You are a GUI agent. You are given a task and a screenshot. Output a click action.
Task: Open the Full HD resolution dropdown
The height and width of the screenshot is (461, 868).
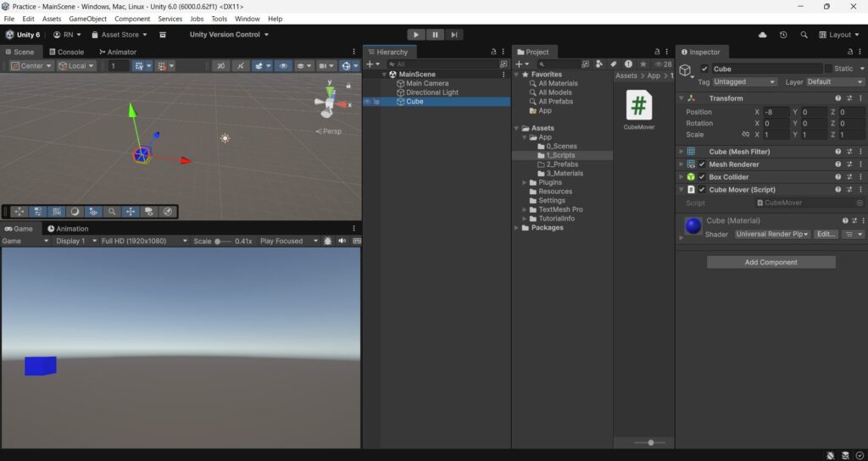(143, 241)
